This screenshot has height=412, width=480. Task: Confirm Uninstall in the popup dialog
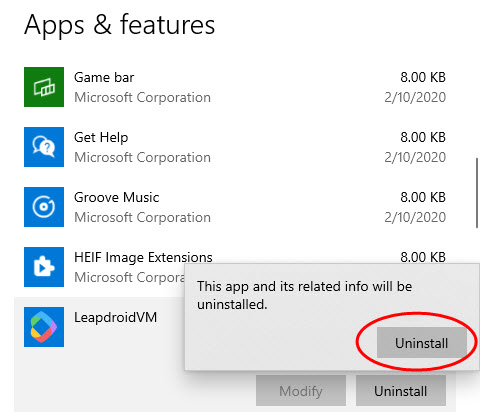[421, 343]
